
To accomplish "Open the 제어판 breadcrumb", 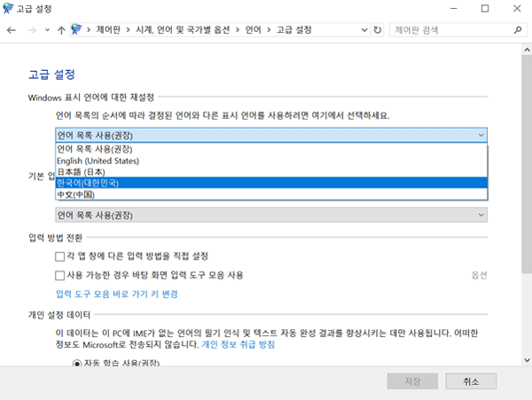I will coord(108,30).
